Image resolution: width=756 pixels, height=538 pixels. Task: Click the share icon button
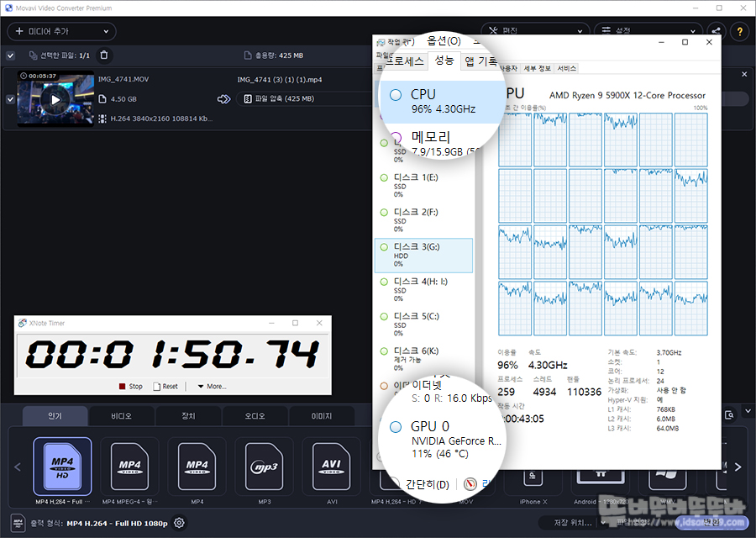pos(716,31)
